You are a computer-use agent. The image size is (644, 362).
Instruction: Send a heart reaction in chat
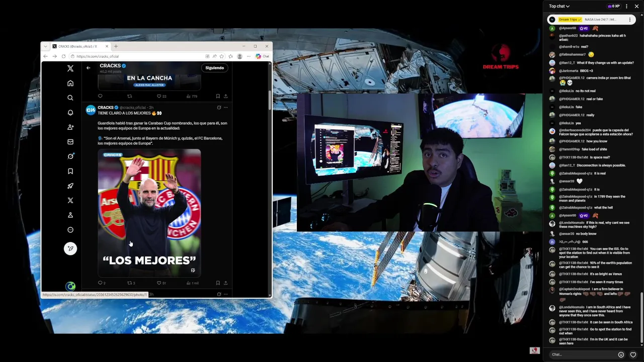(633, 354)
